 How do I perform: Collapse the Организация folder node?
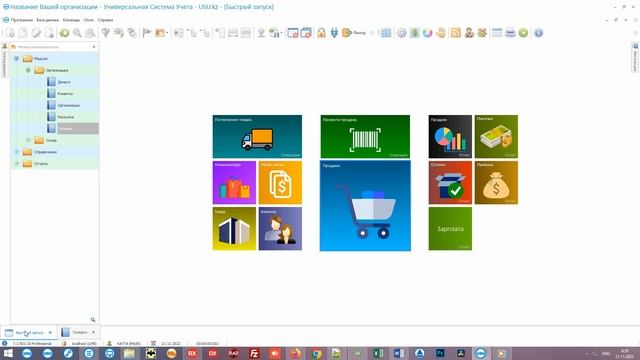click(28, 70)
